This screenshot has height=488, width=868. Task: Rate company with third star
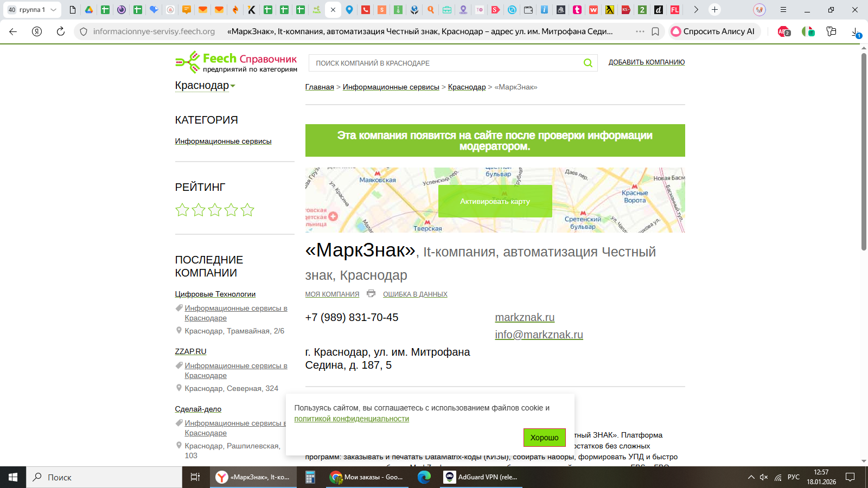coord(215,210)
